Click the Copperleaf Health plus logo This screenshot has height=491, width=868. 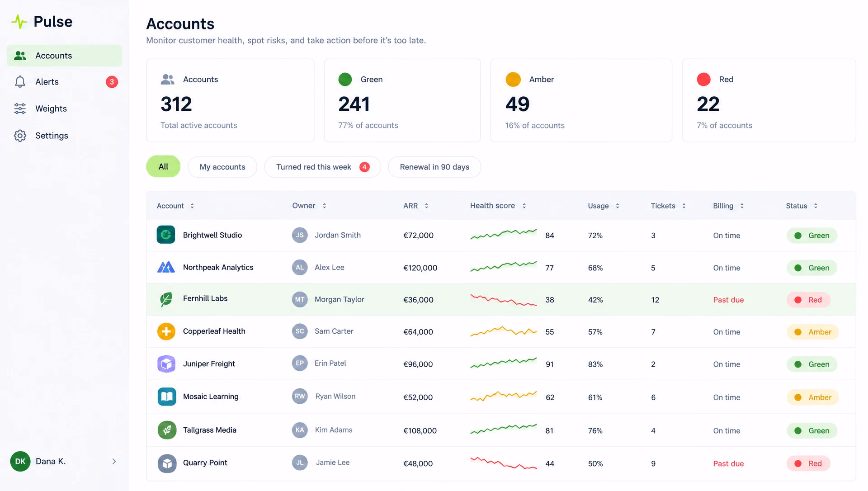[166, 331]
